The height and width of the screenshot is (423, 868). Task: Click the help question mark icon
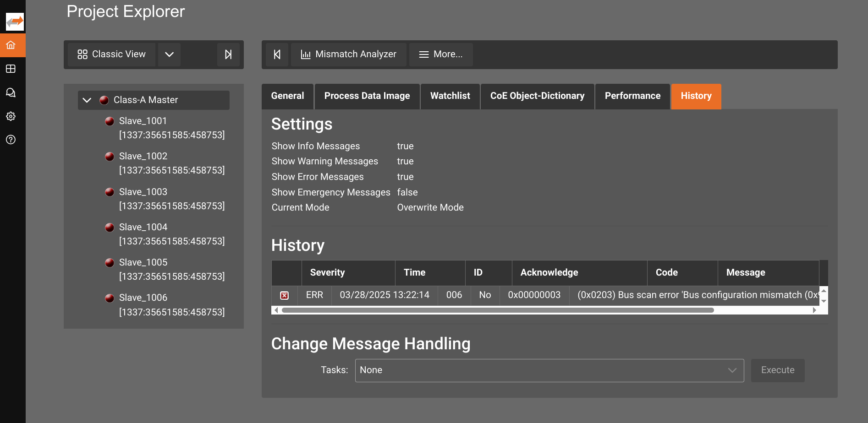11,140
